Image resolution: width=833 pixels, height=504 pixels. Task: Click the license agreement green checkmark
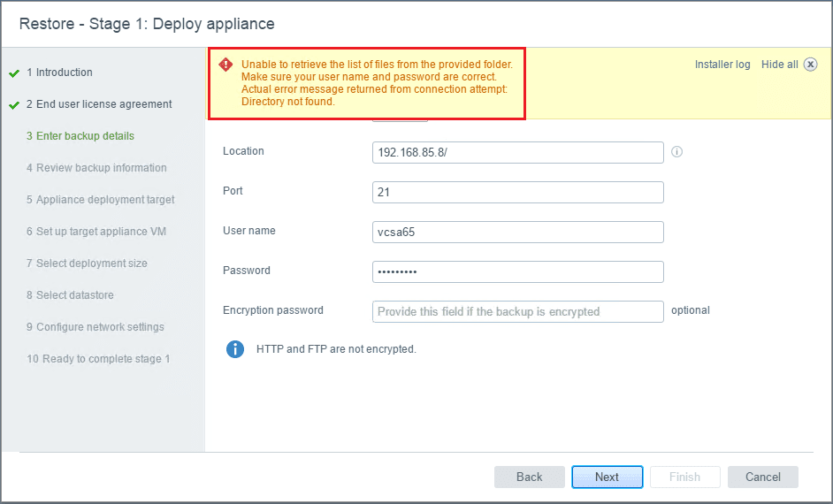(14, 105)
